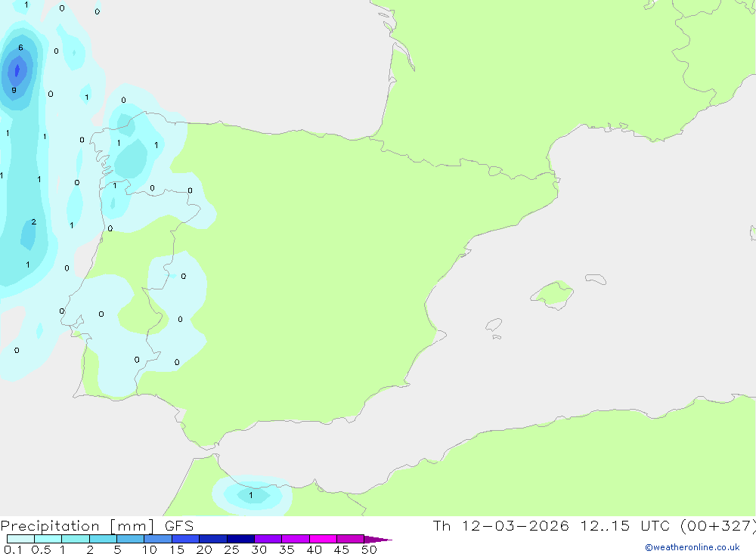The height and width of the screenshot is (554, 756).
Task: Select the 5–10 mm legend swatch
Action: tap(131, 539)
